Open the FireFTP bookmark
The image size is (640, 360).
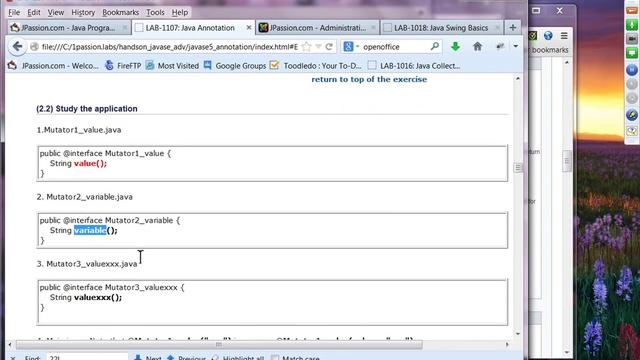[123, 65]
